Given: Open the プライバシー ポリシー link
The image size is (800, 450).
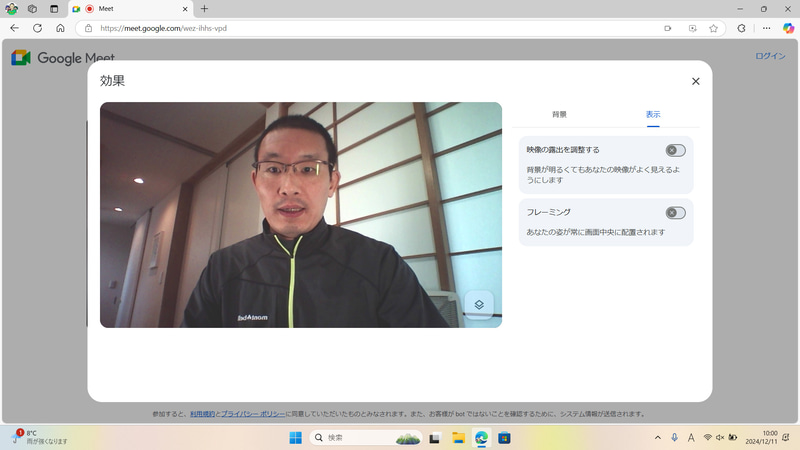Looking at the screenshot, I should pos(253,414).
